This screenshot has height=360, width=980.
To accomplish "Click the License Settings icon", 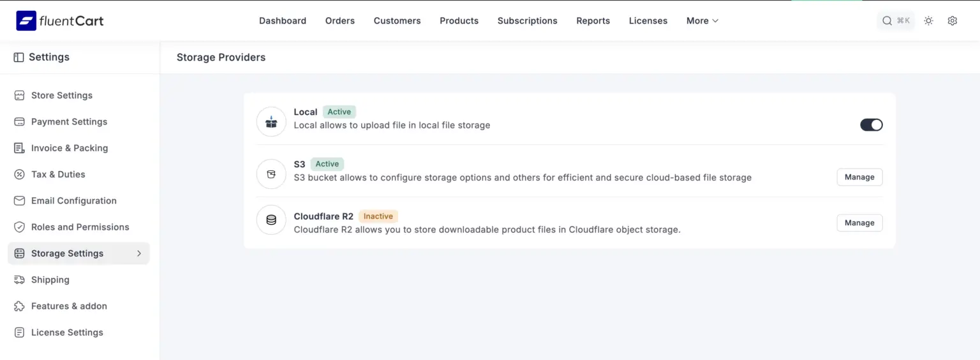I will 19,333.
